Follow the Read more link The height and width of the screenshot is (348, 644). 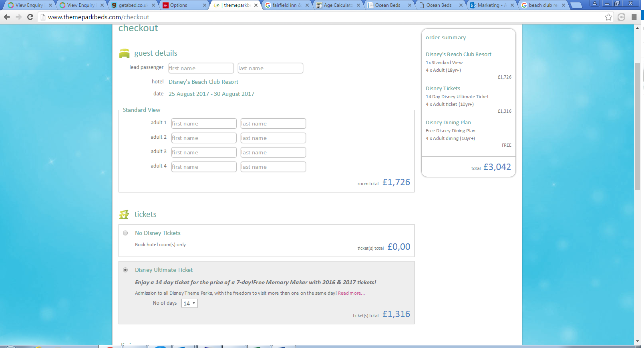(351, 293)
